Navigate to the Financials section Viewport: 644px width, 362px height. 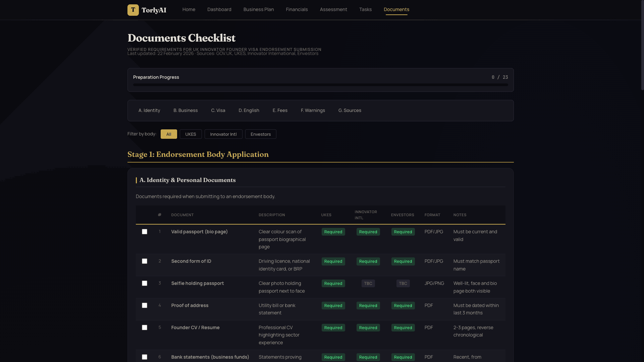coord(297,9)
